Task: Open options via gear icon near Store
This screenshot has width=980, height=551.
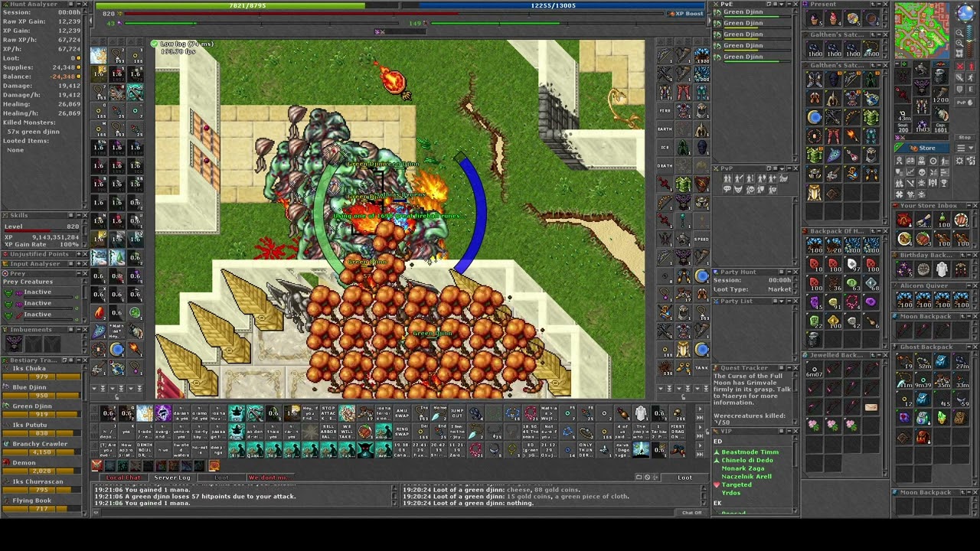Action: click(959, 161)
